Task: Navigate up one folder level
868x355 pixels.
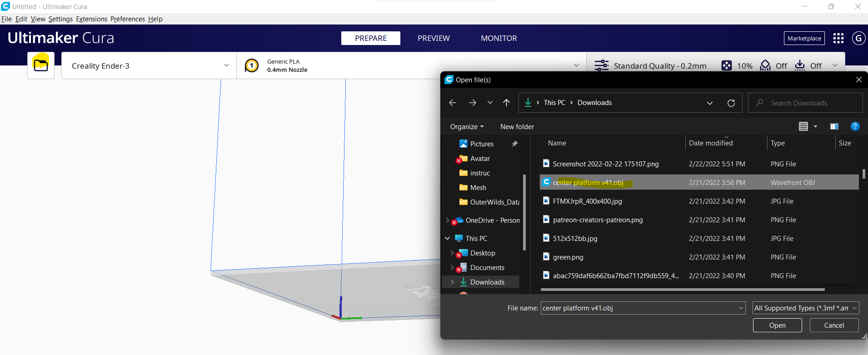Action: [x=507, y=103]
